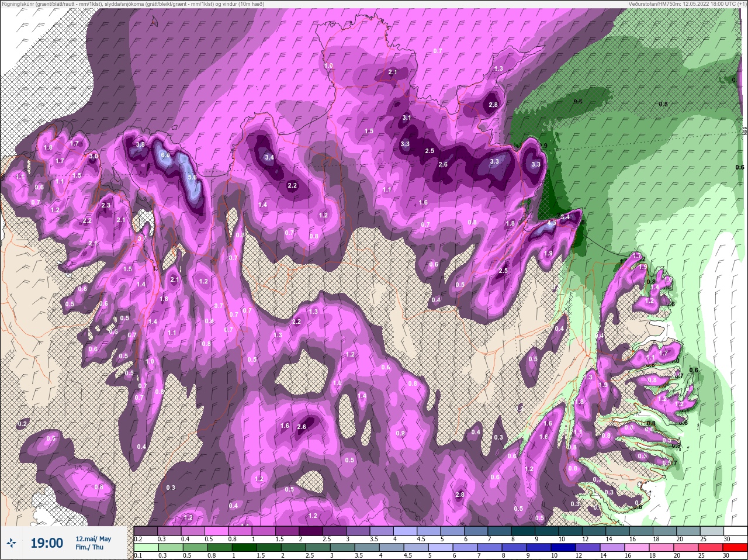Click the weekday label 'Fim./ Thu'

89,547
